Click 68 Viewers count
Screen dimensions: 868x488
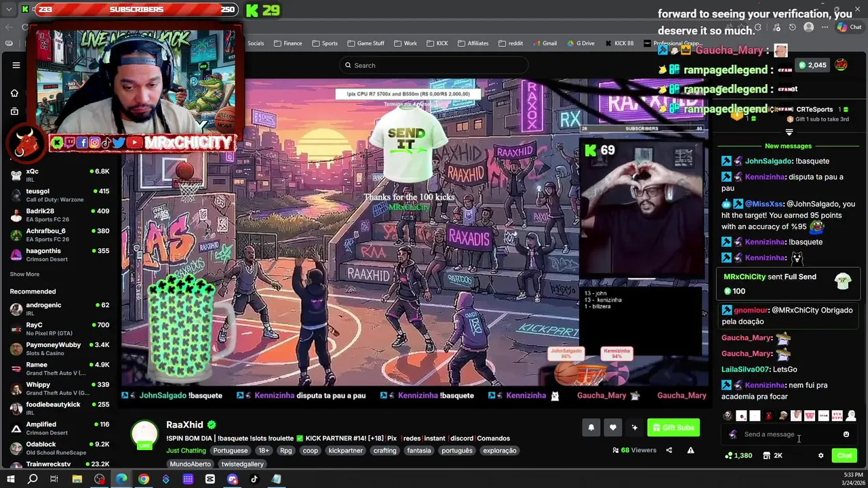pyautogui.click(x=634, y=450)
